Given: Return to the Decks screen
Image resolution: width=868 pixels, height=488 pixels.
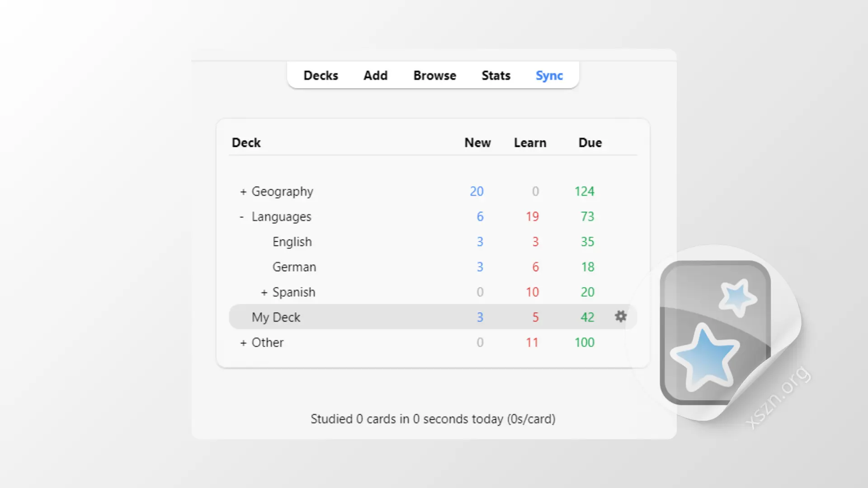Looking at the screenshot, I should (321, 75).
